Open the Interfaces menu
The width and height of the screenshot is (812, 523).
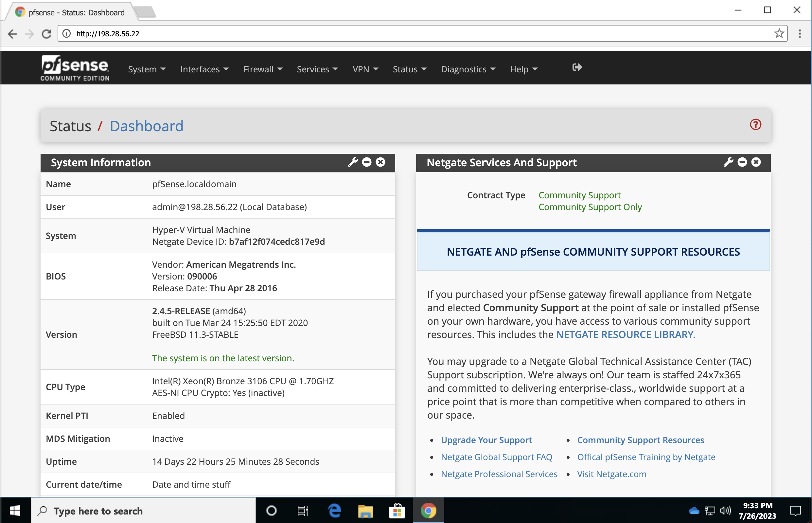(204, 69)
